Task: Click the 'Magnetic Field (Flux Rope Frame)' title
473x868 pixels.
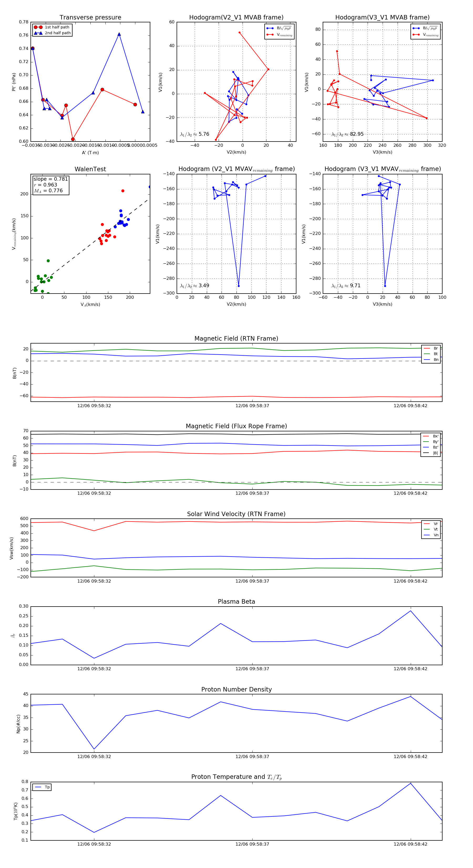Action: tap(236, 426)
